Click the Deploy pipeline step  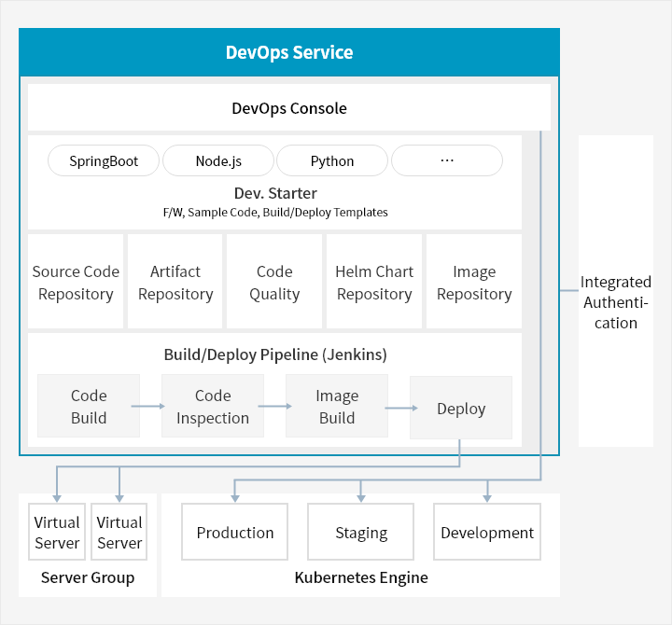pos(461,408)
